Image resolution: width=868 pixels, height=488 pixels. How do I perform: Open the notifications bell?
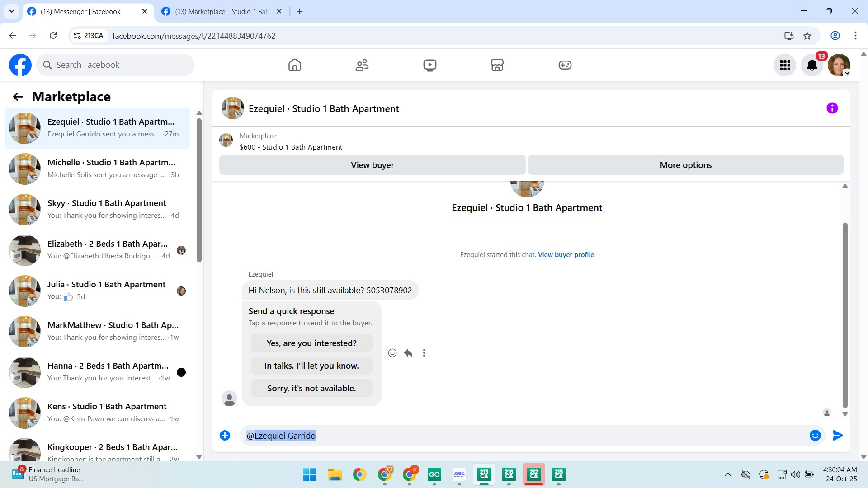(x=812, y=66)
